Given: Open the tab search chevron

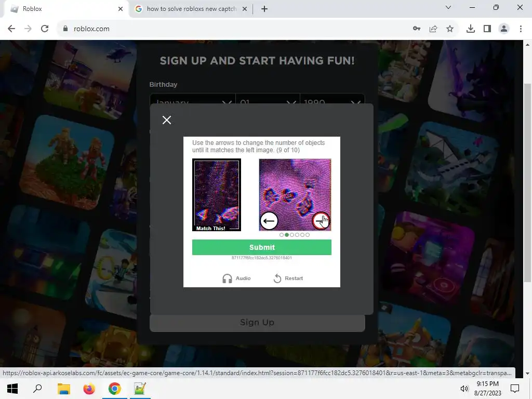Looking at the screenshot, I should pyautogui.click(x=448, y=7).
